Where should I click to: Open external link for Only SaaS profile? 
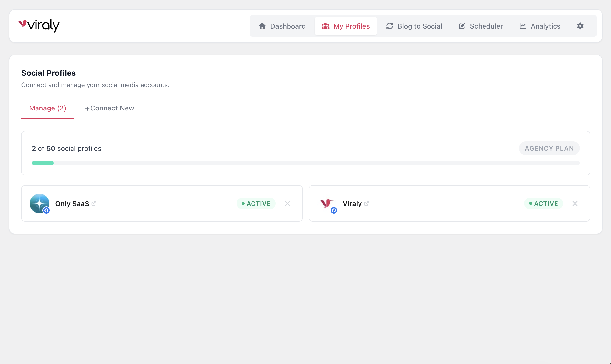tap(94, 204)
